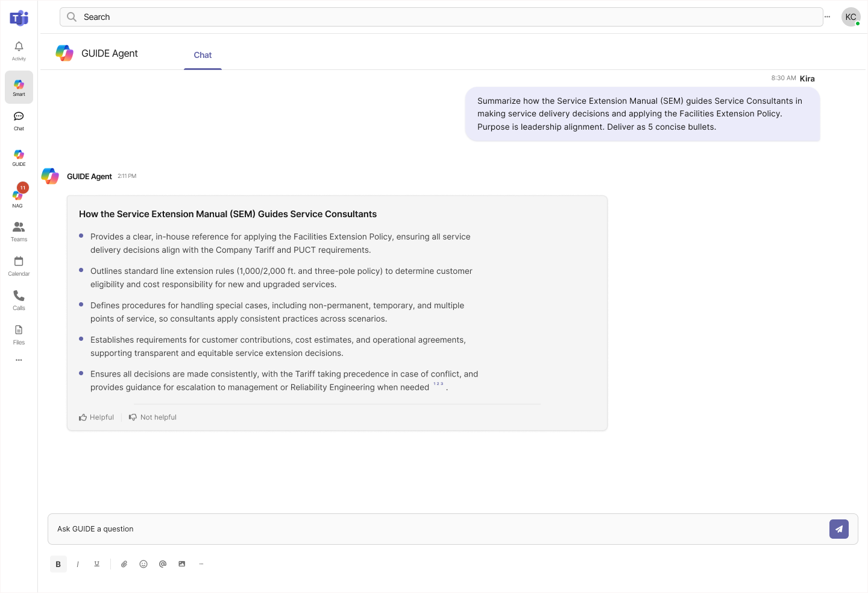Click the Ask GUIDE a question box
The width and height of the screenshot is (868, 593).
point(438,529)
